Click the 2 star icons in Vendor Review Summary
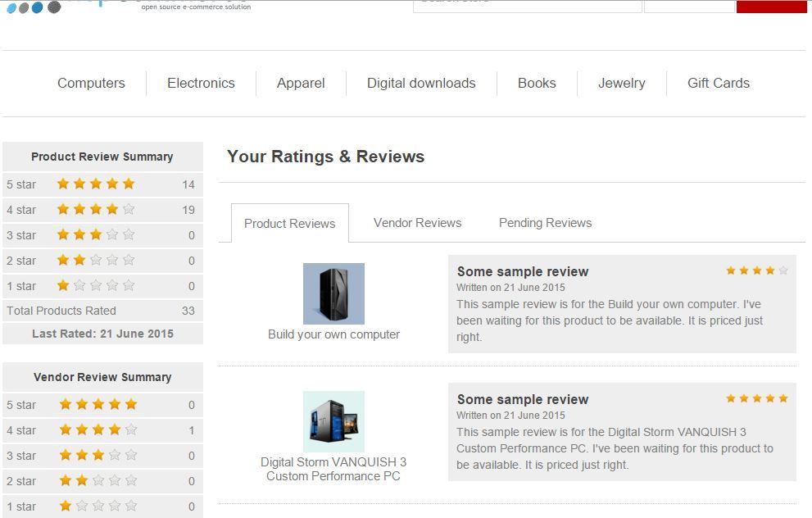The image size is (812, 518). 98,481
